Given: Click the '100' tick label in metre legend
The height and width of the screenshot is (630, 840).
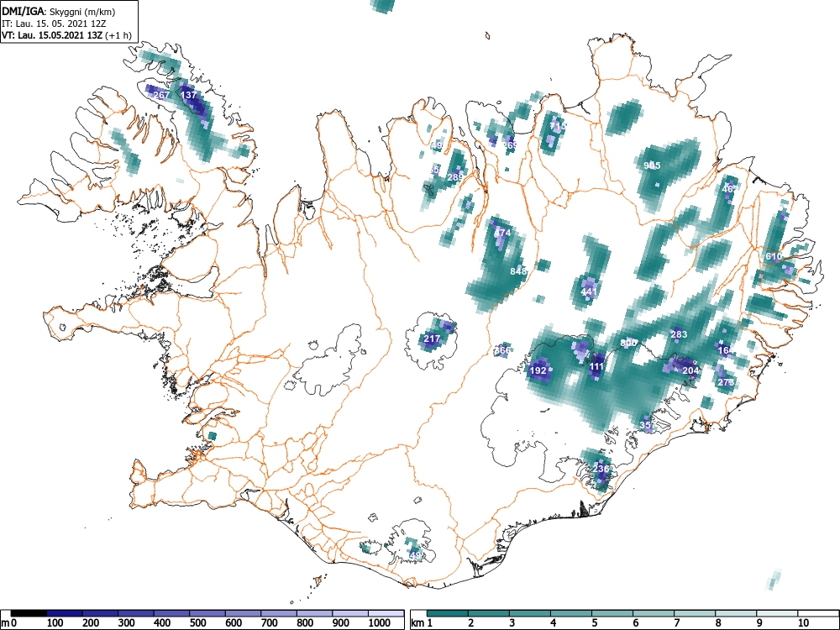Looking at the screenshot, I should (x=55, y=623).
